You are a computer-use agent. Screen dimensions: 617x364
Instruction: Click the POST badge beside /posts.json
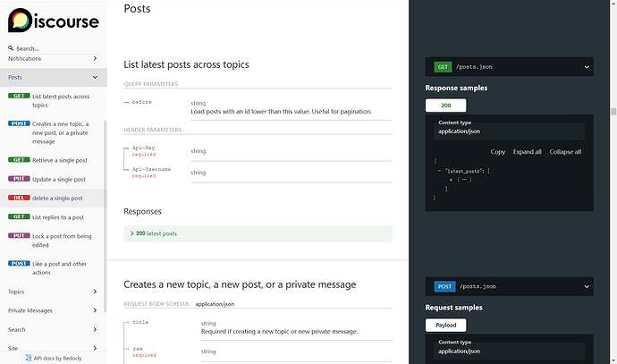[444, 286]
